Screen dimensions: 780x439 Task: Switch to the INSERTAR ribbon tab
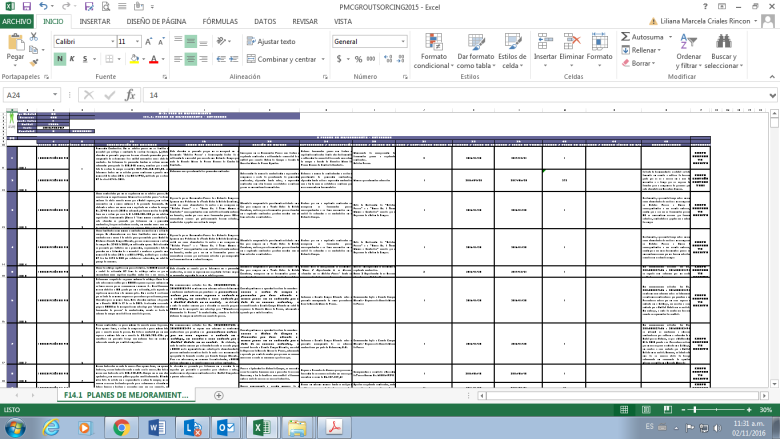(x=95, y=20)
